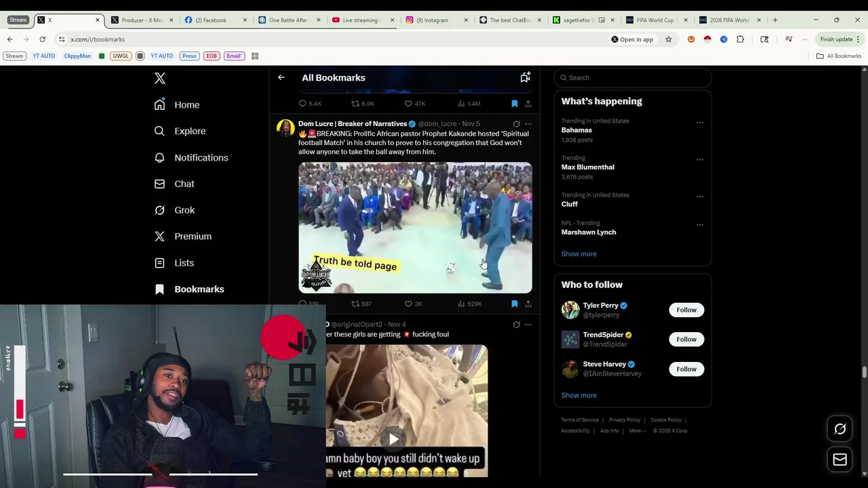Open Chat in the X sidebar
The width and height of the screenshot is (868, 488).
pyautogui.click(x=174, y=184)
